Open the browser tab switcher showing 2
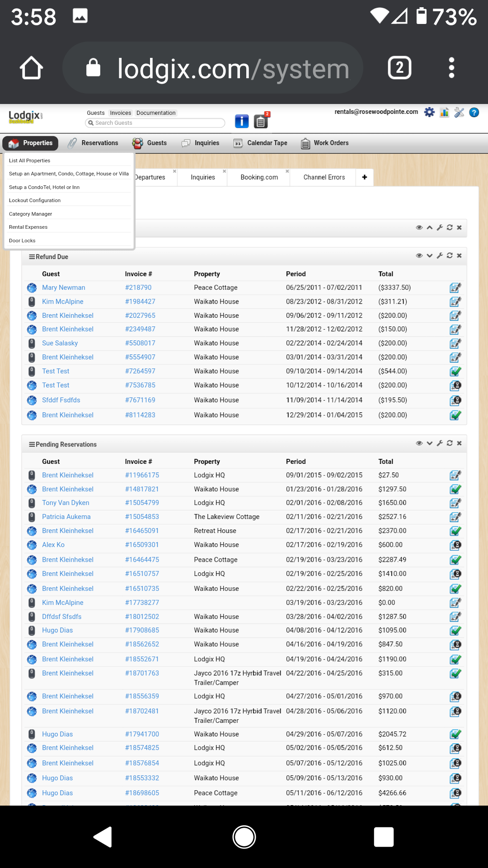Viewport: 488px width, 868px height. pyautogui.click(x=399, y=68)
